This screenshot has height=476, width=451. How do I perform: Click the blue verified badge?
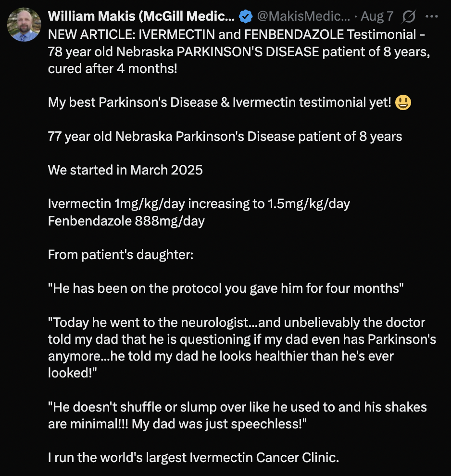[246, 17]
